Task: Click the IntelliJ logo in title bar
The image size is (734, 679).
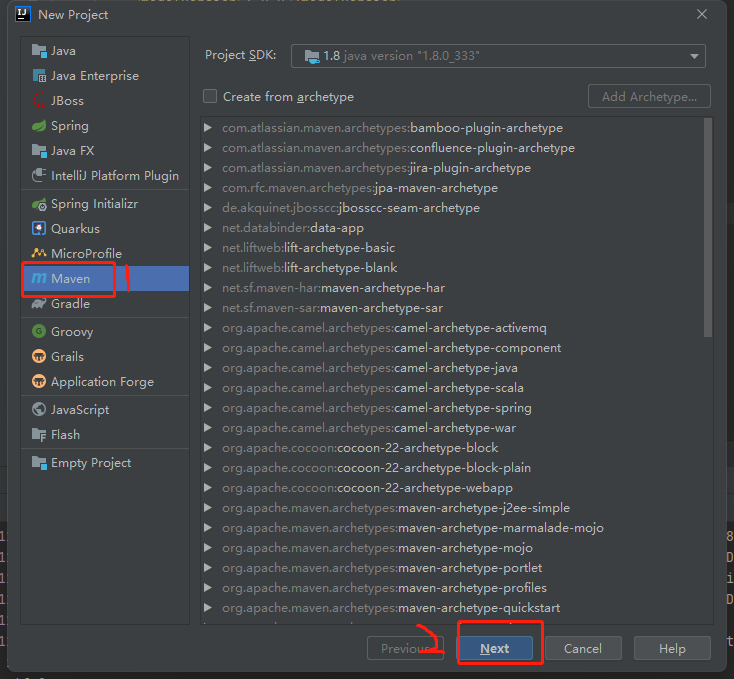Action: pyautogui.click(x=23, y=15)
